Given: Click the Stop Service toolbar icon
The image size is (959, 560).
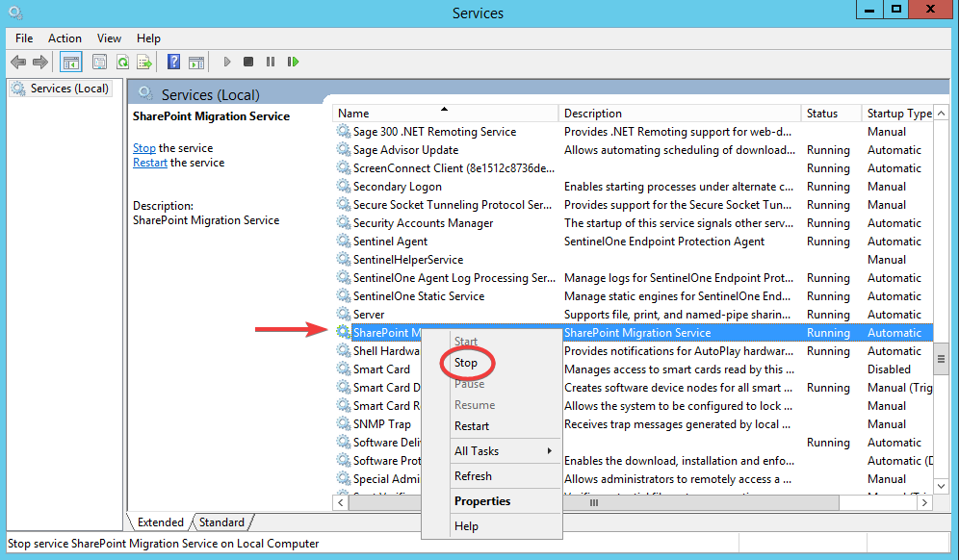Looking at the screenshot, I should pyautogui.click(x=248, y=62).
